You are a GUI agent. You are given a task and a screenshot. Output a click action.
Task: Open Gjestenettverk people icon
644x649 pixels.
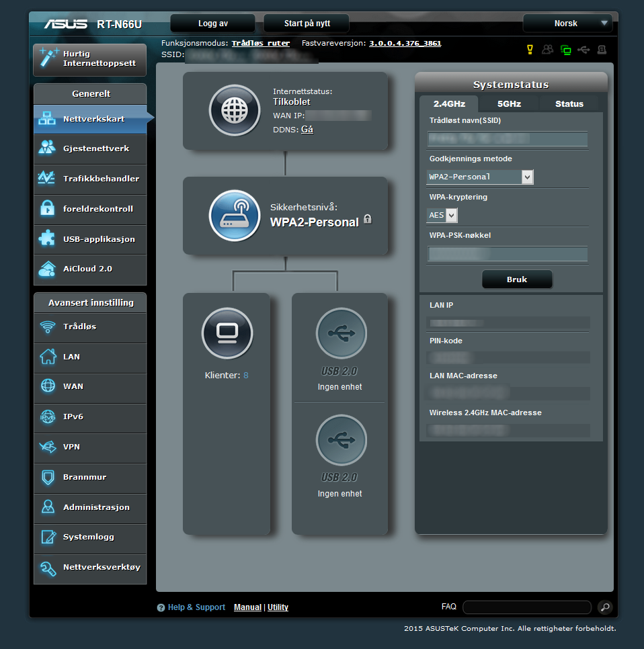[x=47, y=148]
